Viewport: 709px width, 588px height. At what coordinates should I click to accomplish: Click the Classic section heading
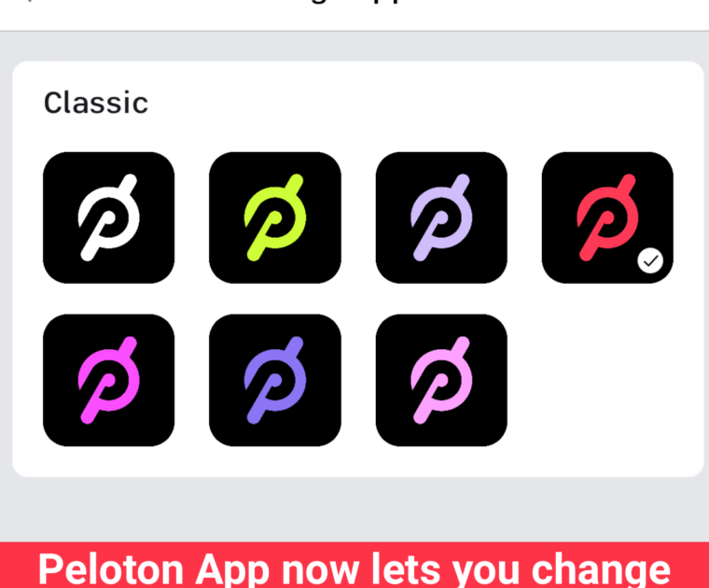coord(96,103)
